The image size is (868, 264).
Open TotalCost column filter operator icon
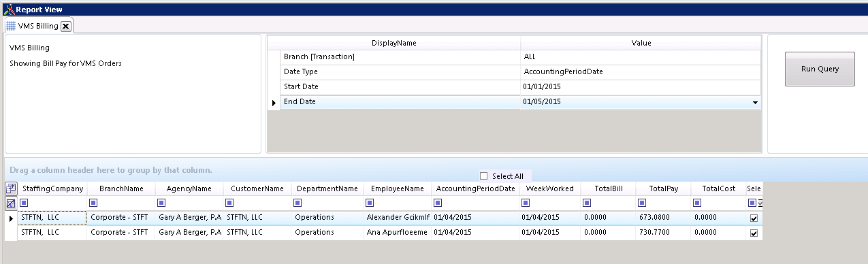(x=698, y=203)
